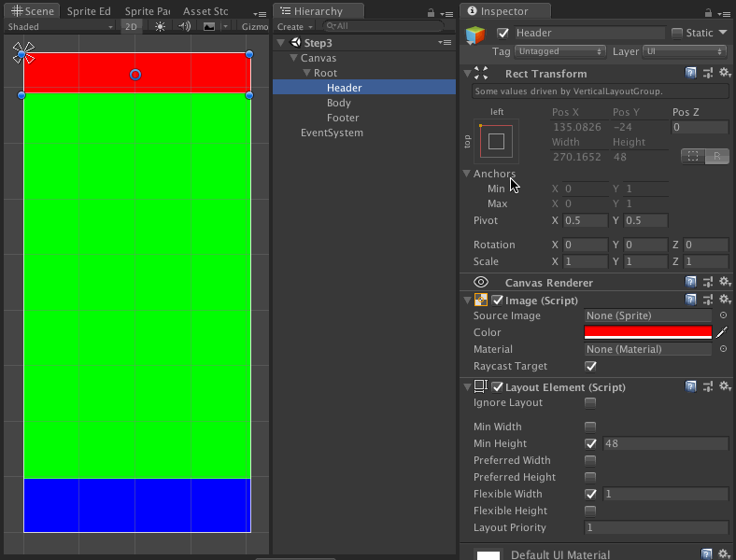Image resolution: width=736 pixels, height=560 pixels.
Task: Open scene effects image icon
Action: (209, 27)
